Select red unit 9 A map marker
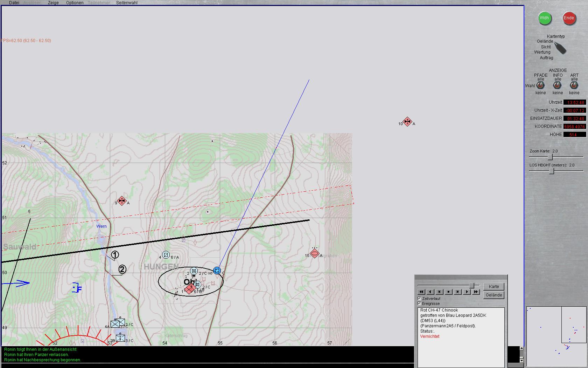 (x=122, y=201)
